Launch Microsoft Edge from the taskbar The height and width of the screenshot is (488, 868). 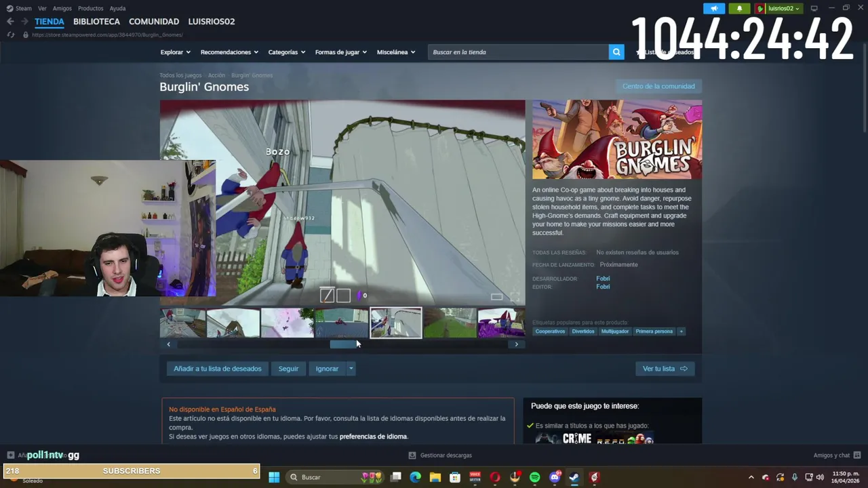click(x=416, y=477)
